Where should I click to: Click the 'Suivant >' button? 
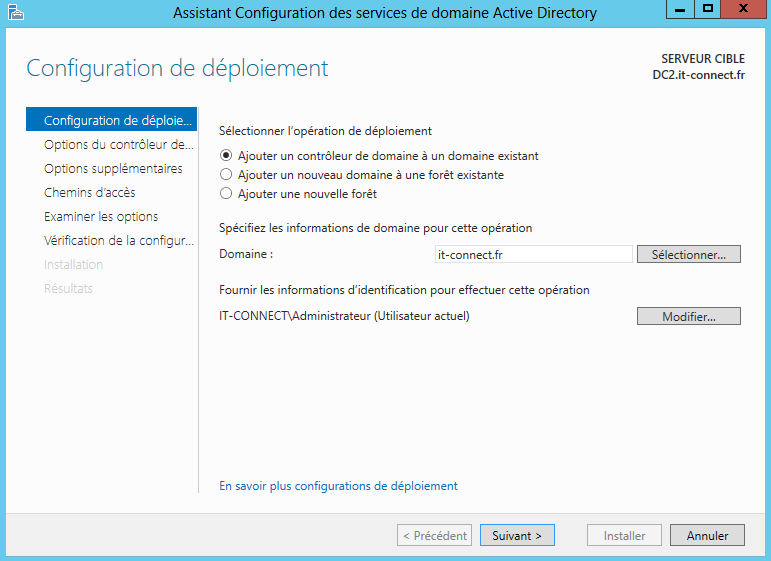517,536
